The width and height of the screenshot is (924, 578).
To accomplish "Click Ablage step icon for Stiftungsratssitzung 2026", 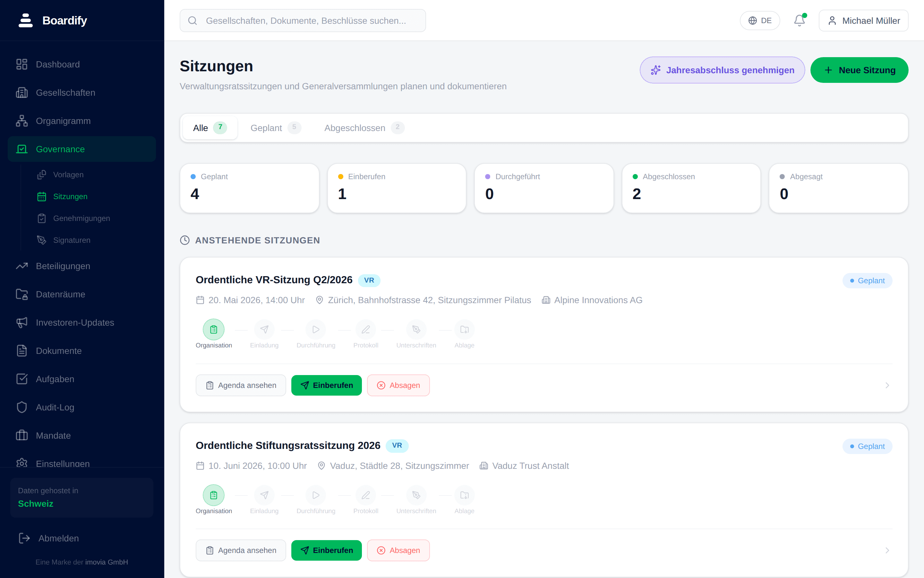I will [x=464, y=495].
